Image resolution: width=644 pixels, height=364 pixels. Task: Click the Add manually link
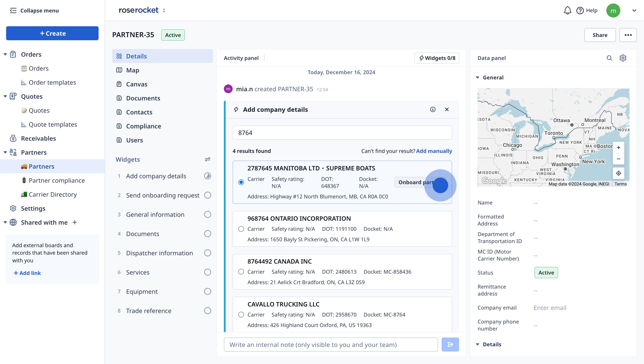click(434, 151)
